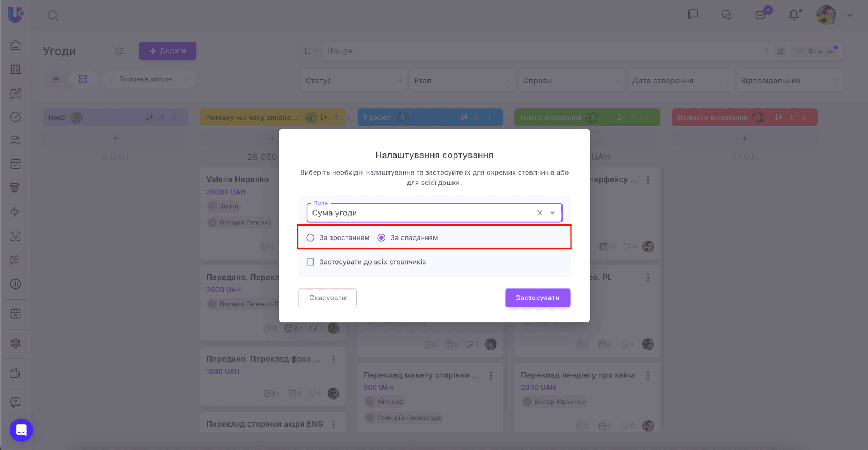
Task: Open the 'Справи' filter dropdown
Action: click(x=571, y=81)
